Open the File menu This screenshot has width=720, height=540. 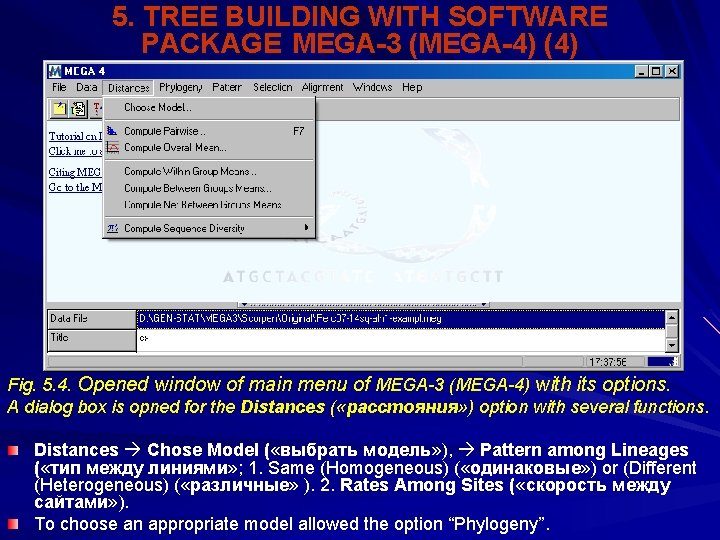point(59,87)
